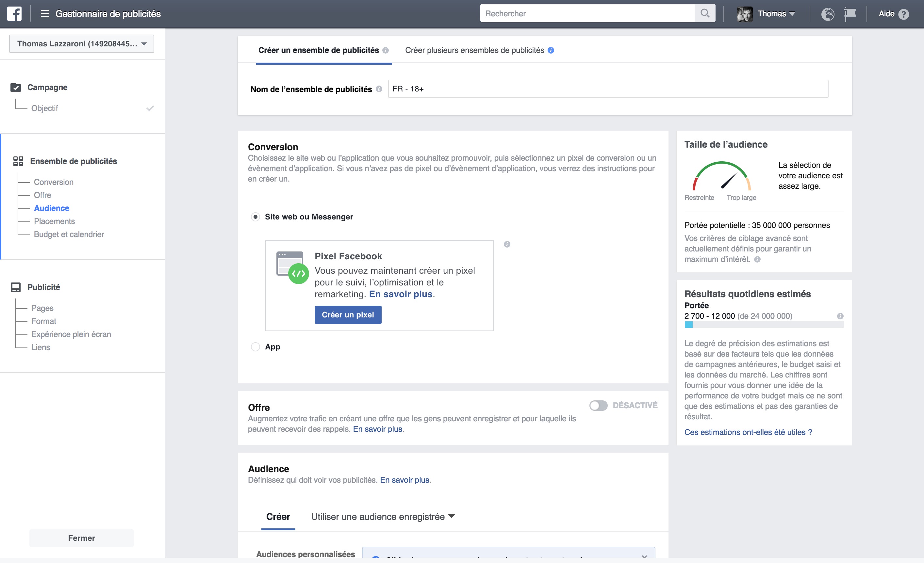Open Utiliser une audience enregistrée dropdown
Viewport: 924px width, 563px height.
(x=383, y=517)
